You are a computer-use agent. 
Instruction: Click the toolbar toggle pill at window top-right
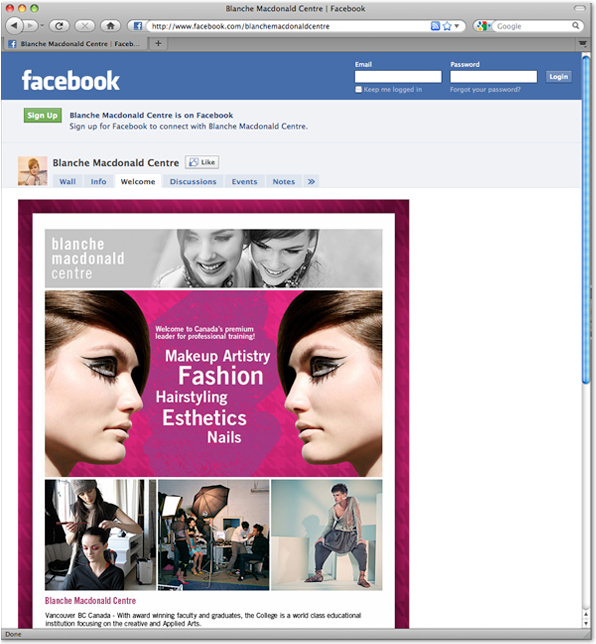point(580,8)
